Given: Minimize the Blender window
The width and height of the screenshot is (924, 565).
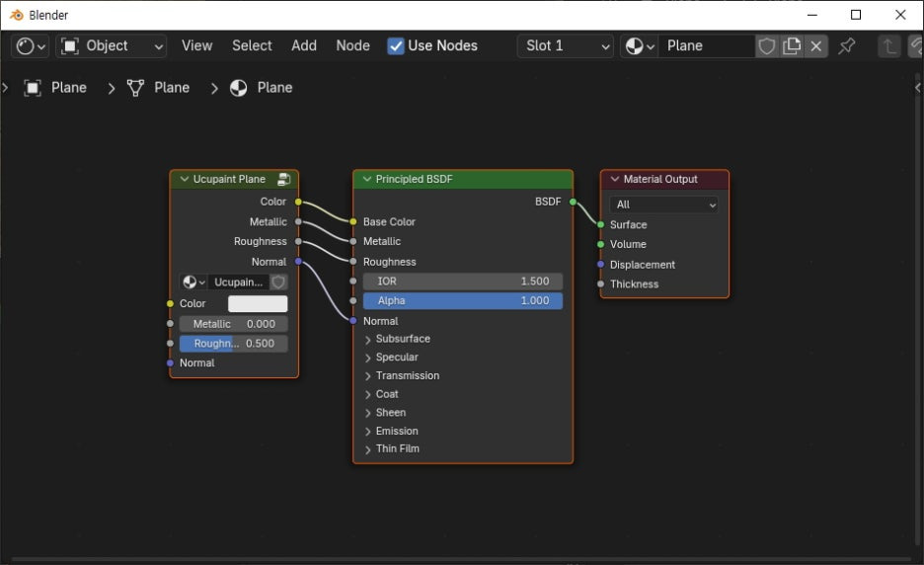Looking at the screenshot, I should [x=812, y=15].
